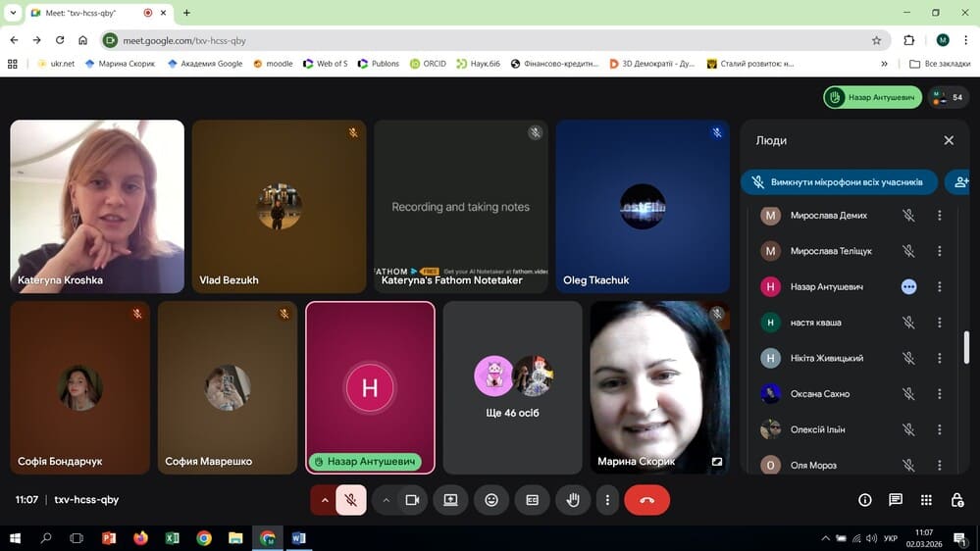Click the red leave call button

click(x=646, y=500)
